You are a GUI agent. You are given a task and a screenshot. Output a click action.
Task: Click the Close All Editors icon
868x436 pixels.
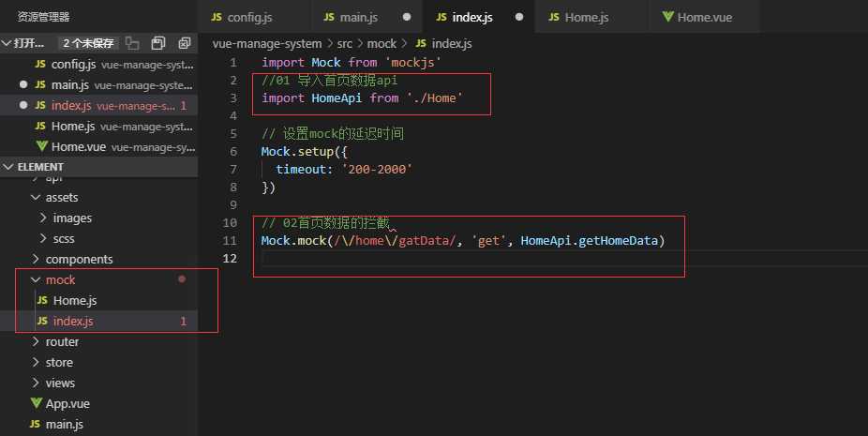coord(185,43)
